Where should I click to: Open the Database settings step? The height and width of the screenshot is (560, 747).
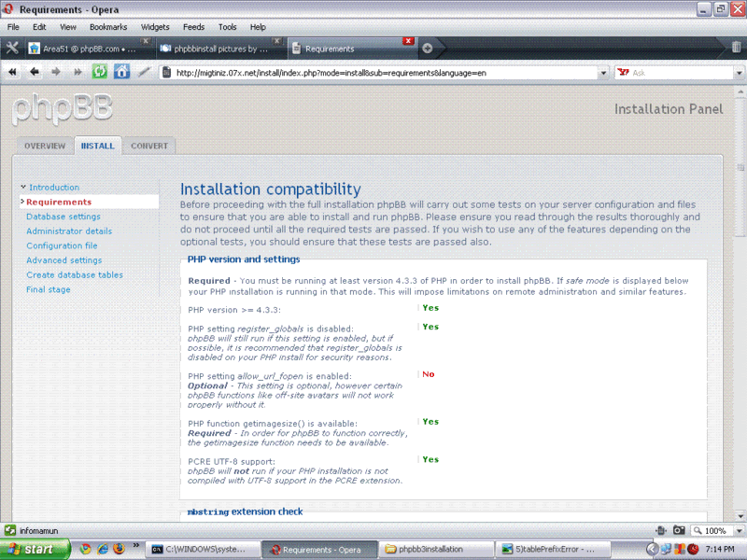[63, 217]
